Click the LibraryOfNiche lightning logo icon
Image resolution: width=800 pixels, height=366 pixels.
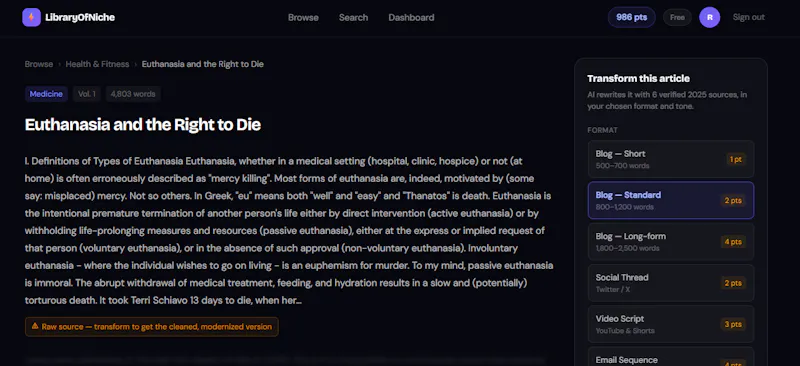[31, 17]
